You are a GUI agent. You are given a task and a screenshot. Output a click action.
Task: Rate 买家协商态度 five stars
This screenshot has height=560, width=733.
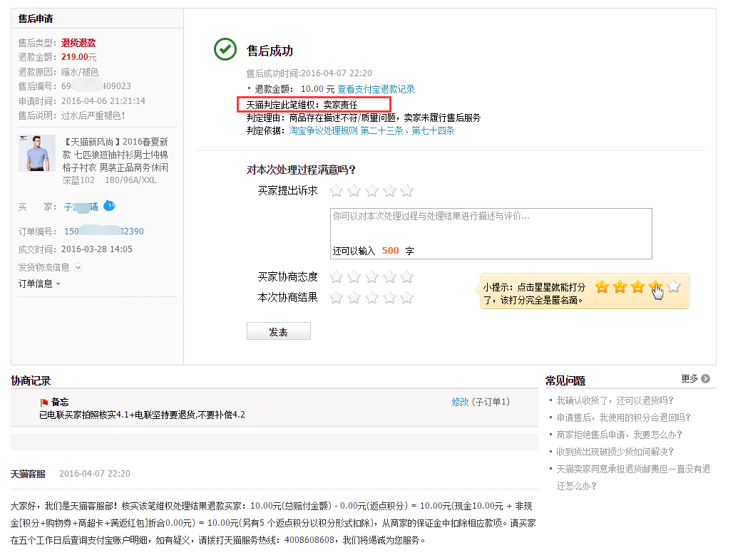tap(407, 277)
